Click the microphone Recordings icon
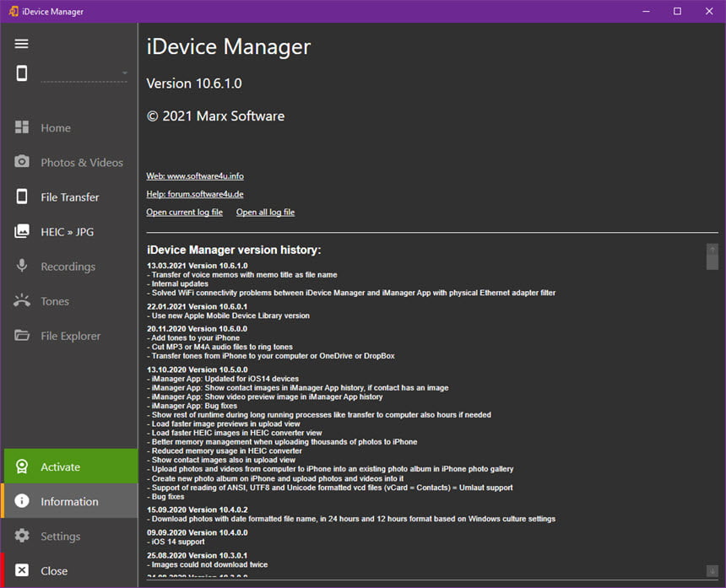This screenshot has height=588, width=726. pyautogui.click(x=21, y=266)
